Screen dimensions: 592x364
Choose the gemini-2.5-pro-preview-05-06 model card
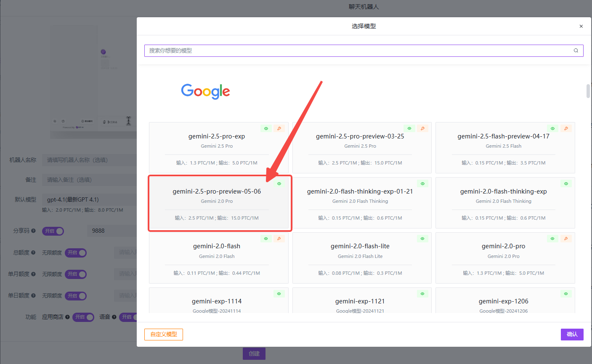coord(219,203)
